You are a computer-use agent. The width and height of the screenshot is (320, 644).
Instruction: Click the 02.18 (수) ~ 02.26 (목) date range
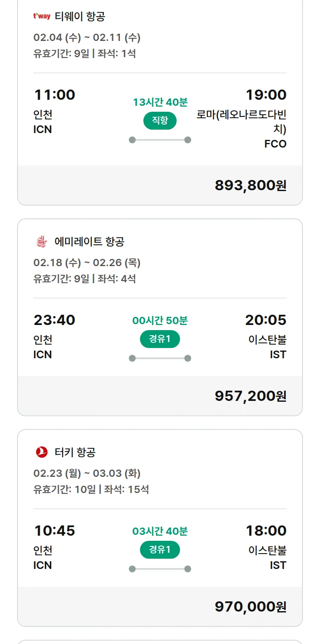[x=87, y=263]
